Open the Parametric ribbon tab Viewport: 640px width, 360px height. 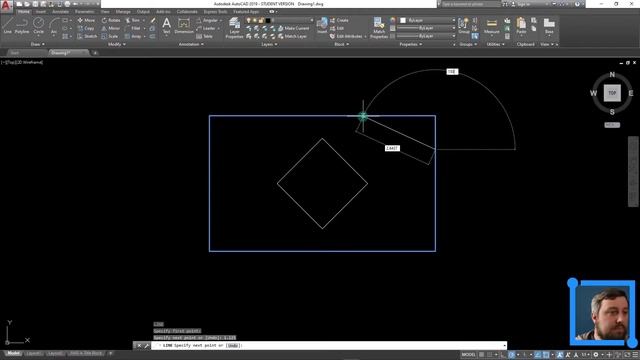tap(84, 12)
